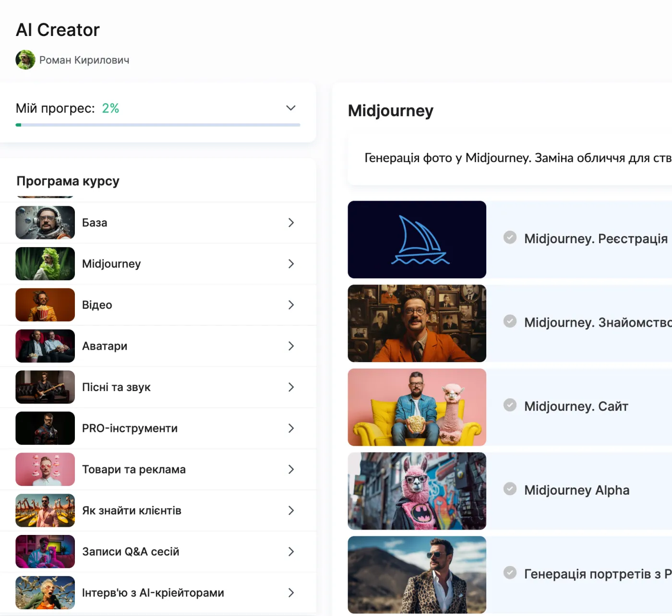The height and width of the screenshot is (616, 672).
Task: Open the Midjourney sailboat logo lesson image
Action: pyautogui.click(x=417, y=239)
